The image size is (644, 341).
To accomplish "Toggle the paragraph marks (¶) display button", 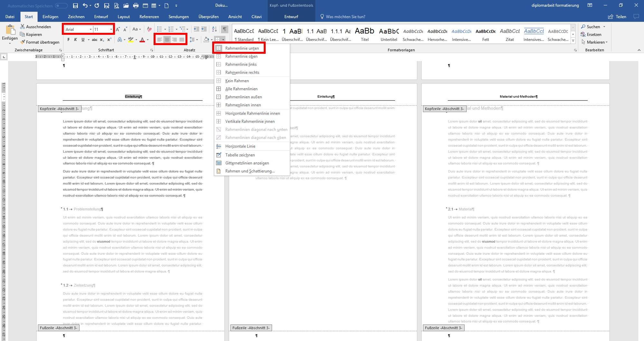I will coord(225,29).
